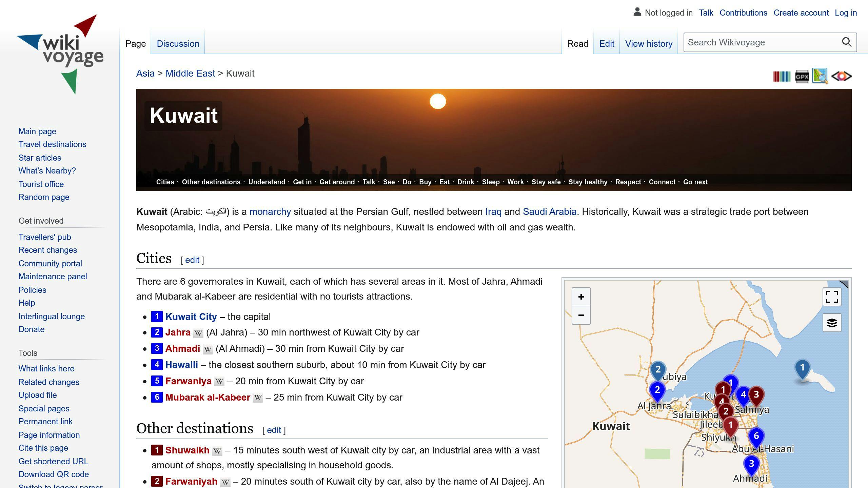Download the GPX file icon
This screenshot has height=488, width=868.
point(802,76)
